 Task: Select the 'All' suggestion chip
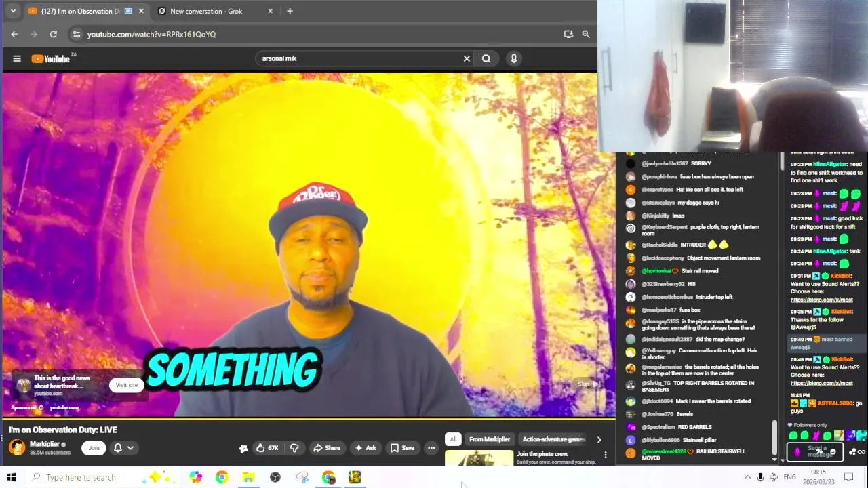point(453,439)
